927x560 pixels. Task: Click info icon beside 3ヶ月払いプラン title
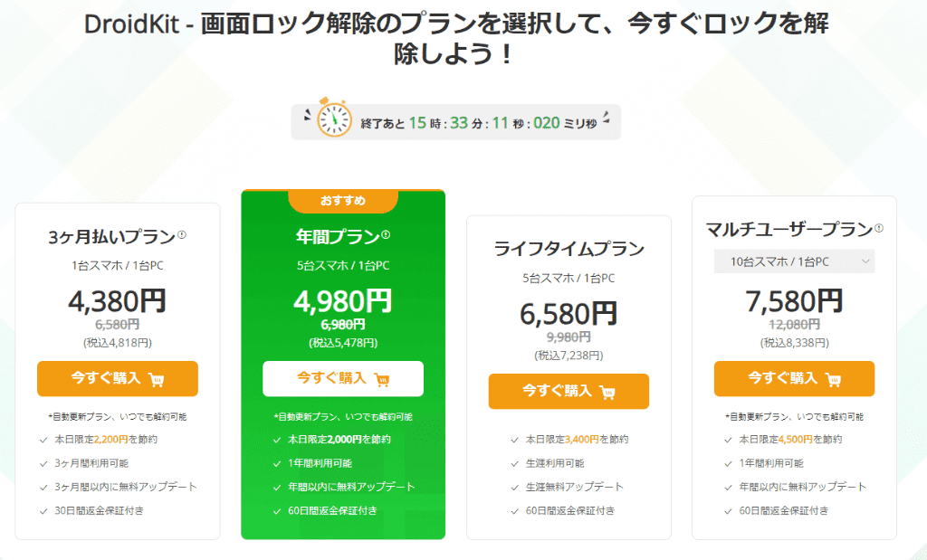coord(181,235)
